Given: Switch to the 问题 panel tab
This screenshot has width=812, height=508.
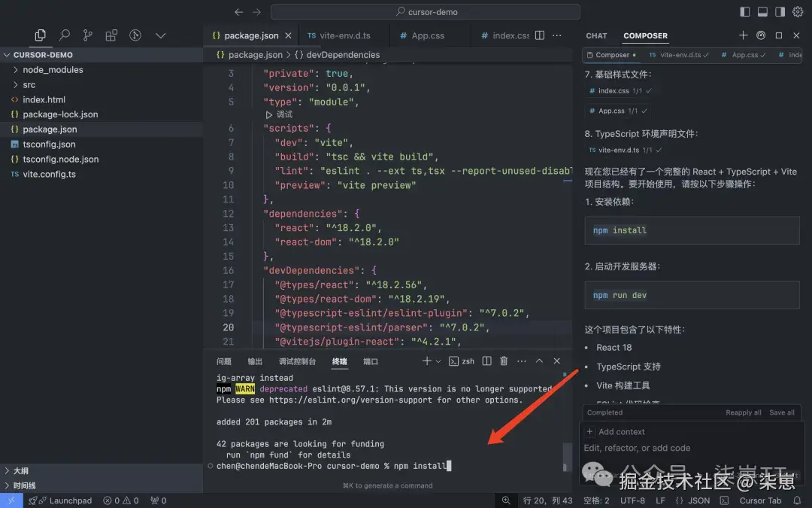Looking at the screenshot, I should coord(224,361).
